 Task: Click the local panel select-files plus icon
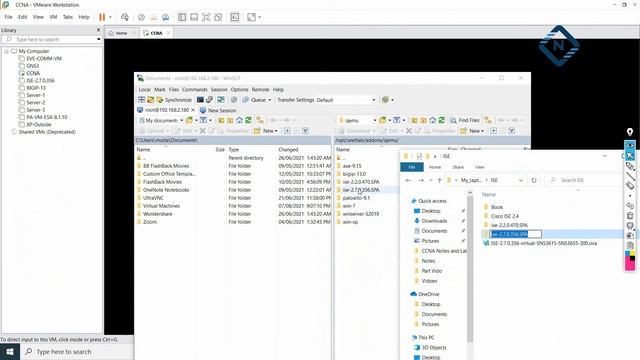287,131
